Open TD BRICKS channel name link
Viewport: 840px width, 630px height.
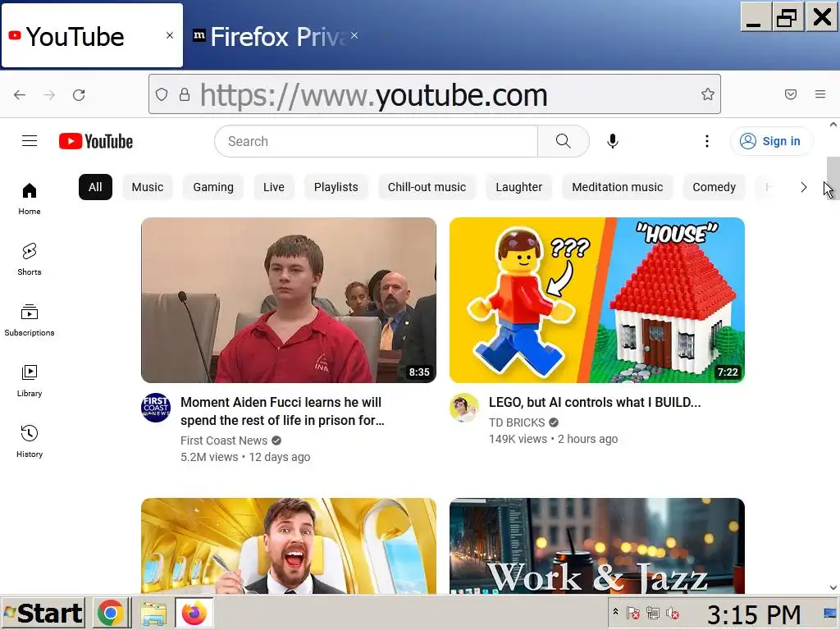[x=517, y=422]
